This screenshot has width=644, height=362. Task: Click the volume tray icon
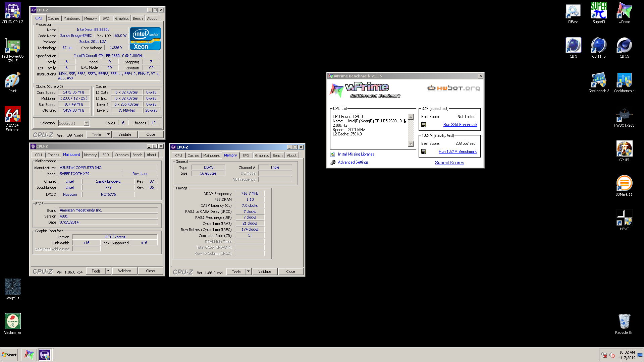coord(612,355)
